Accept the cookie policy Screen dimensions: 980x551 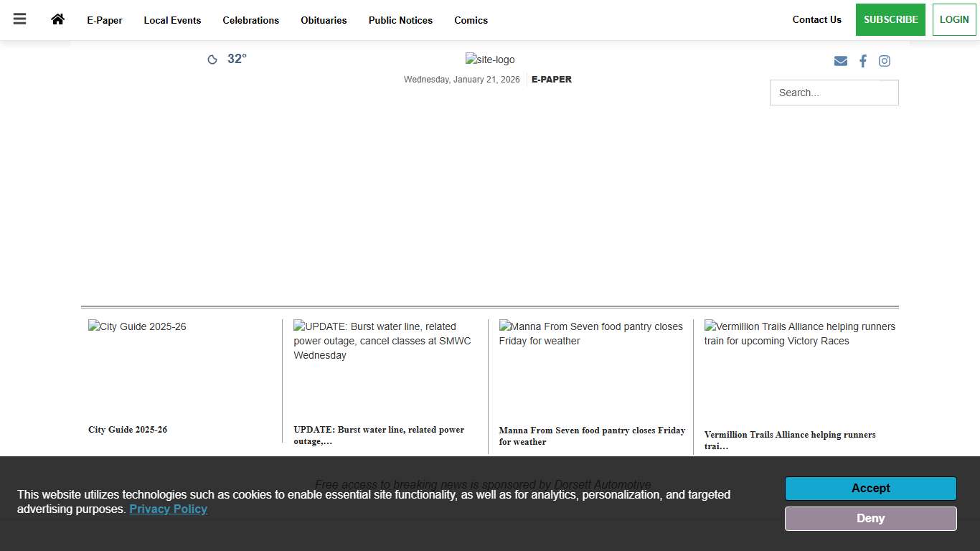tap(870, 489)
